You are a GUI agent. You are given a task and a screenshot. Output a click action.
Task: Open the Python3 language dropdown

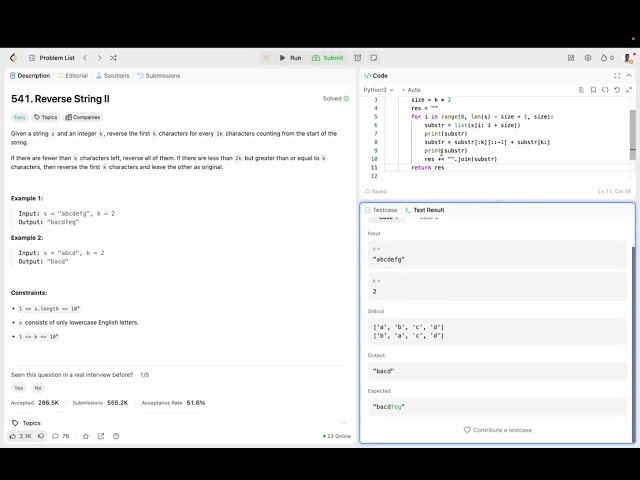pyautogui.click(x=379, y=90)
